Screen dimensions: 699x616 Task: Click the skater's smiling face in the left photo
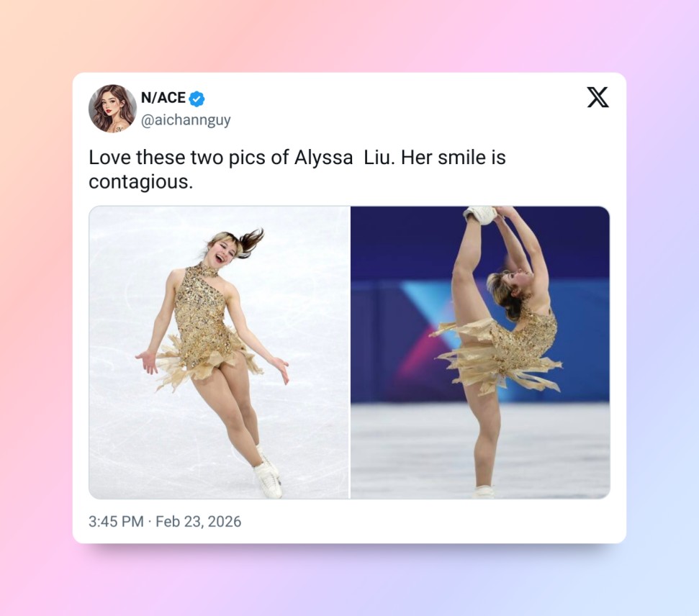pyautogui.click(x=222, y=253)
